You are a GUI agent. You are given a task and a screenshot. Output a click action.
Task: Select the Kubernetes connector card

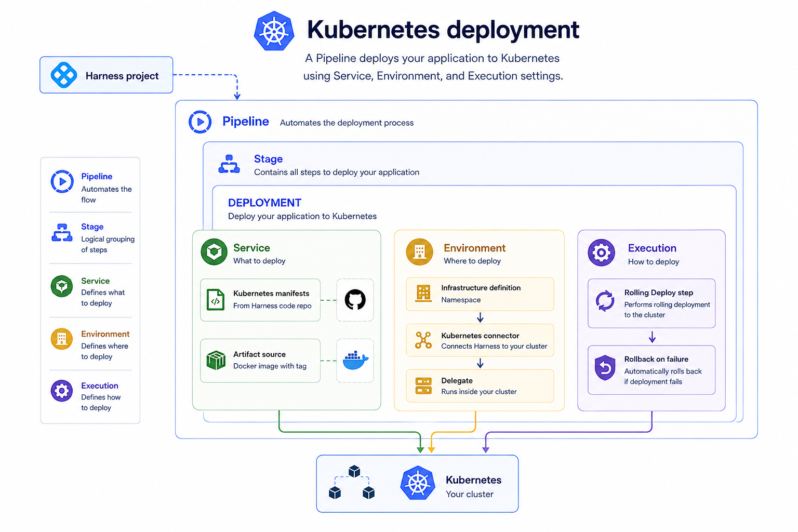click(x=480, y=340)
